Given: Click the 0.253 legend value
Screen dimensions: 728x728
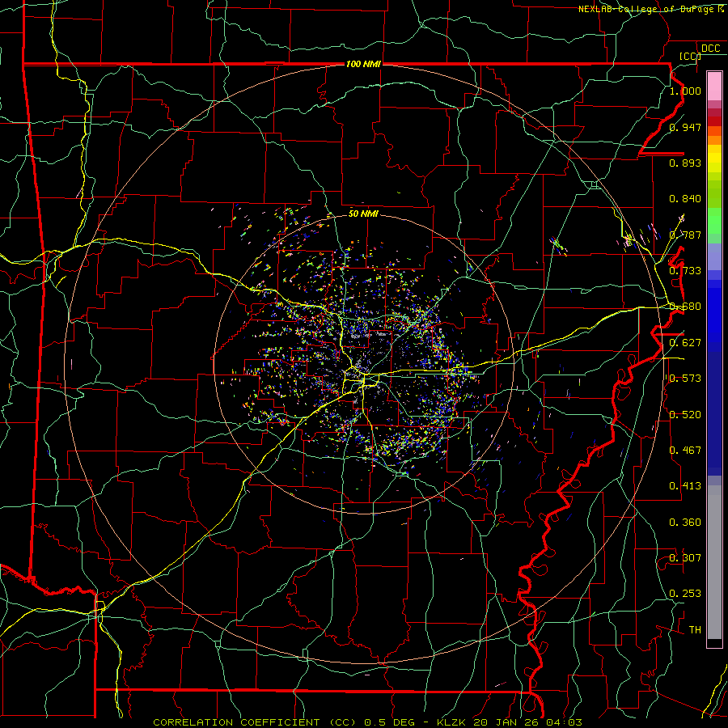Looking at the screenshot, I should [685, 594].
